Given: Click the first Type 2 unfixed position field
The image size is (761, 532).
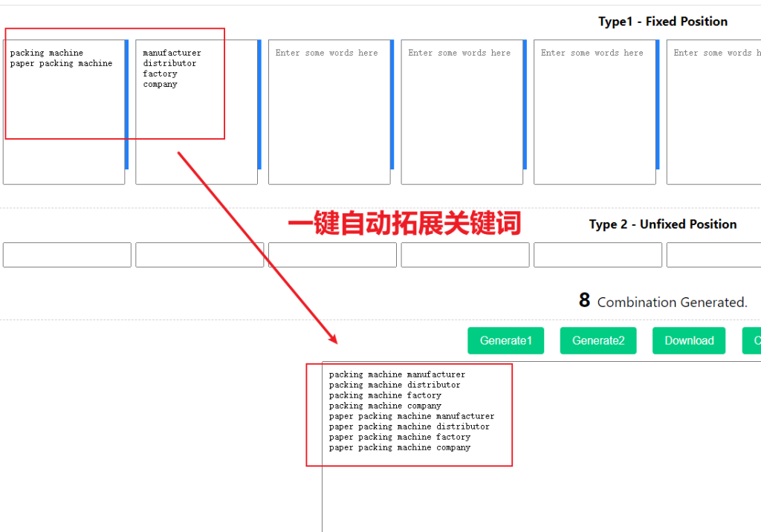Looking at the screenshot, I should tap(67, 255).
